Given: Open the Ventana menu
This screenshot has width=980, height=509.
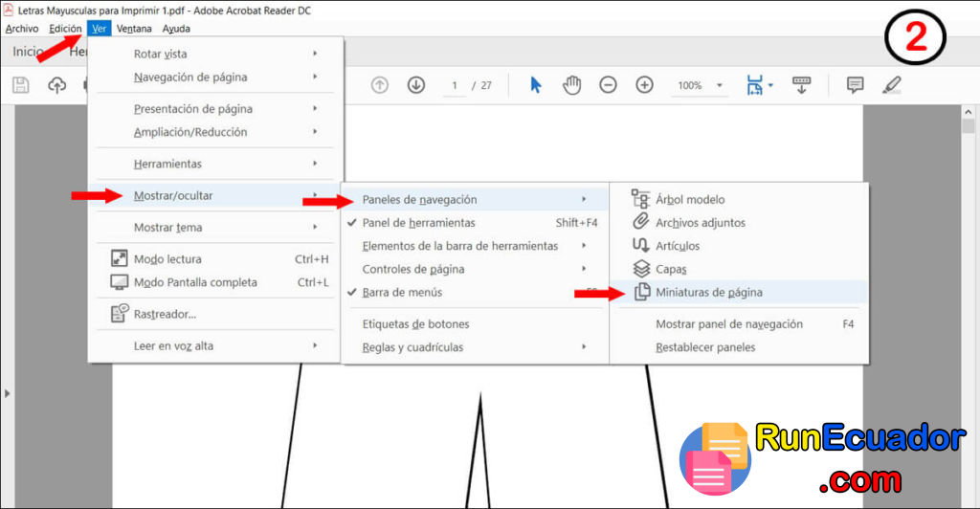Looking at the screenshot, I should pos(134,29).
